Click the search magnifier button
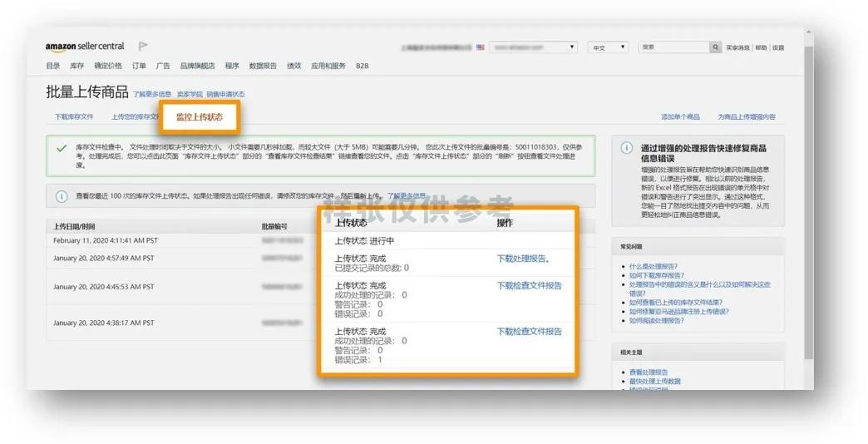The height and width of the screenshot is (444, 868). pyautogui.click(x=716, y=47)
